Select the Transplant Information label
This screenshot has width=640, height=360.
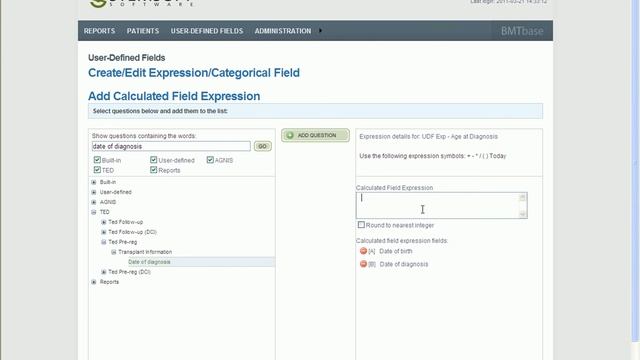tap(145, 252)
